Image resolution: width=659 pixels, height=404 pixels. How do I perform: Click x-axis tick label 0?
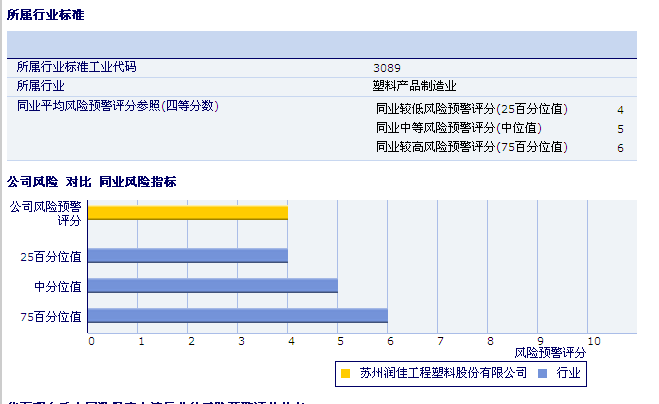pos(92,341)
